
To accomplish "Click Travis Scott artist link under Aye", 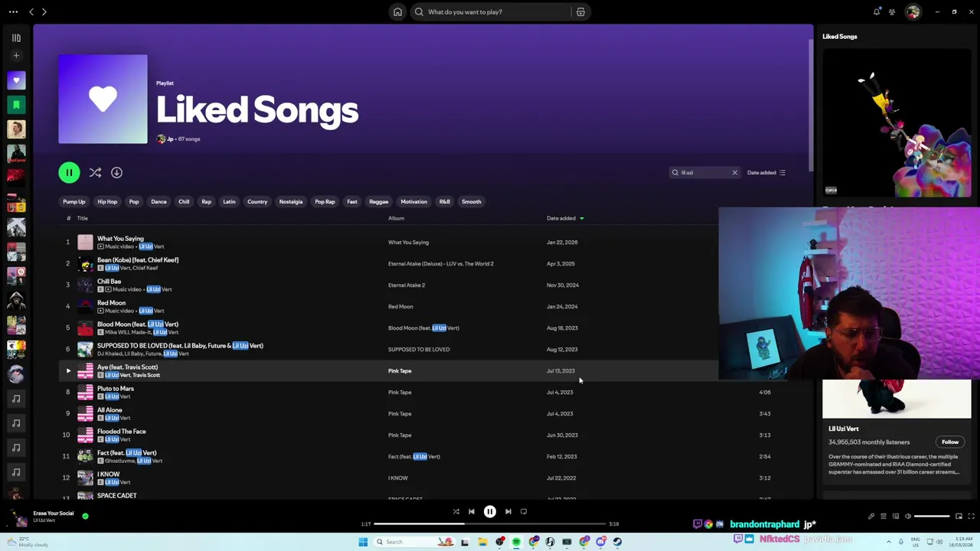I will tap(146, 375).
